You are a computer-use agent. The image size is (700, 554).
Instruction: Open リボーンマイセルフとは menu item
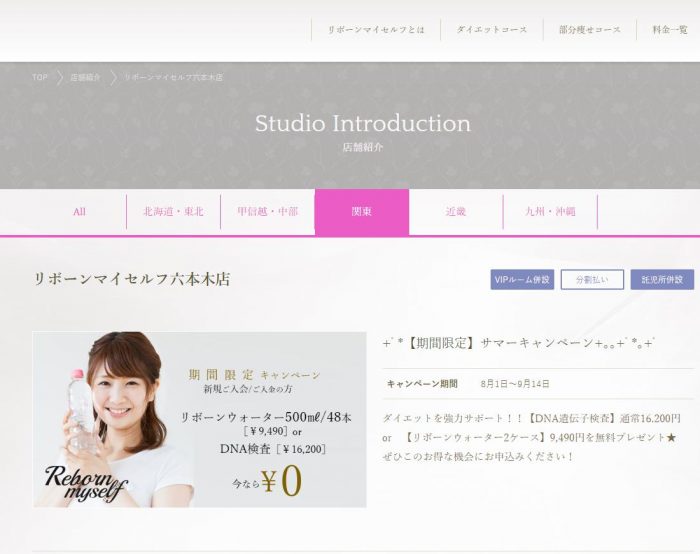tap(376, 29)
